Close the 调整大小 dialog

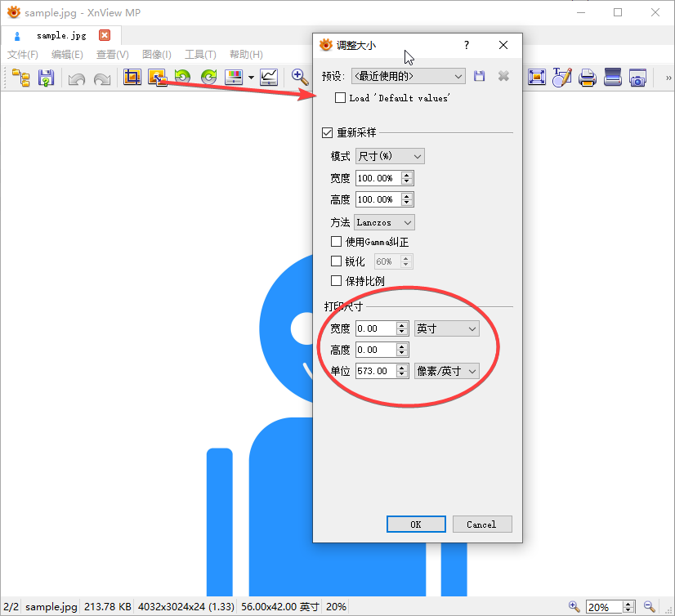pyautogui.click(x=503, y=45)
